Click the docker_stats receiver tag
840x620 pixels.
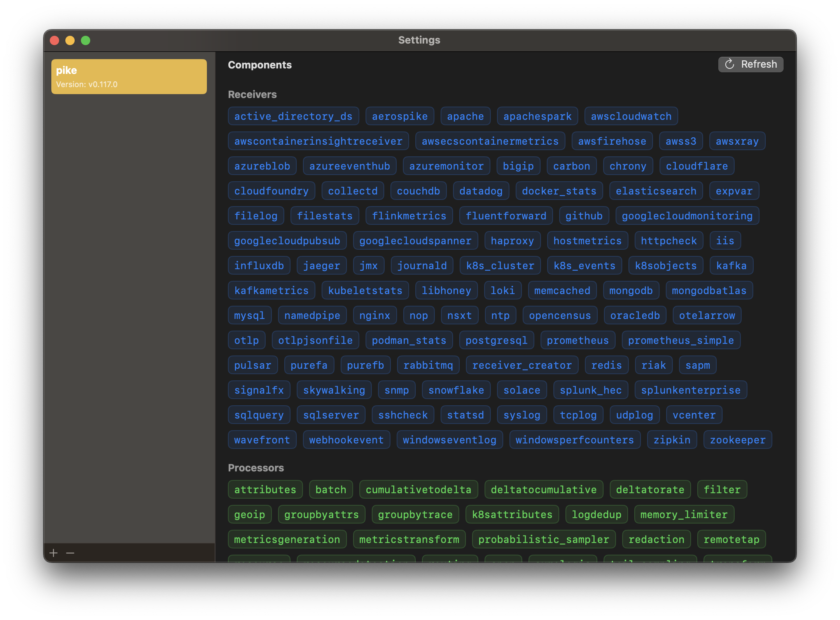(x=559, y=191)
